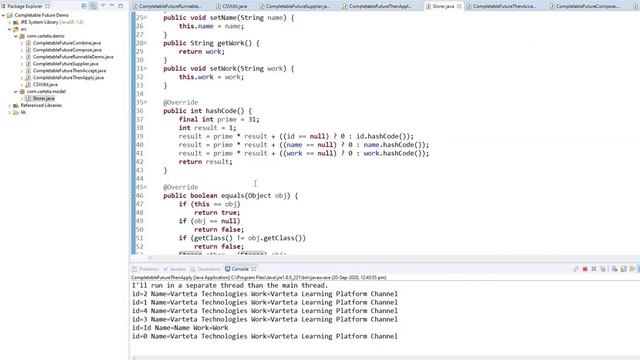Click inside the console output area
The width and height of the screenshot is (640, 360).
click(x=384, y=318)
